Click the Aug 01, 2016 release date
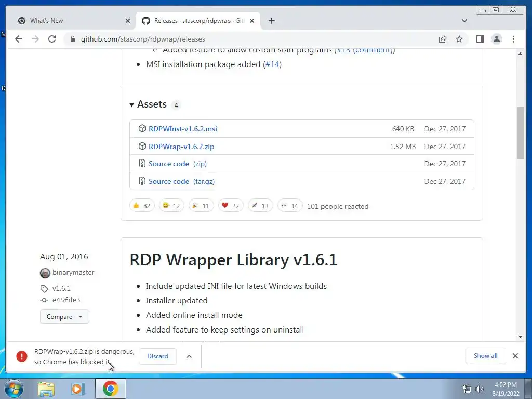This screenshot has width=532, height=399. pyautogui.click(x=64, y=257)
